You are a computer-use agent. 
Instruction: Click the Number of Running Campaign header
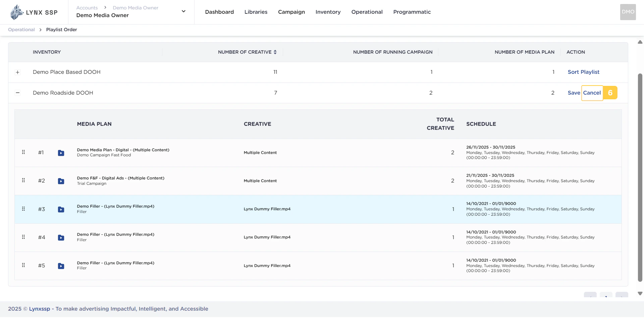393,52
